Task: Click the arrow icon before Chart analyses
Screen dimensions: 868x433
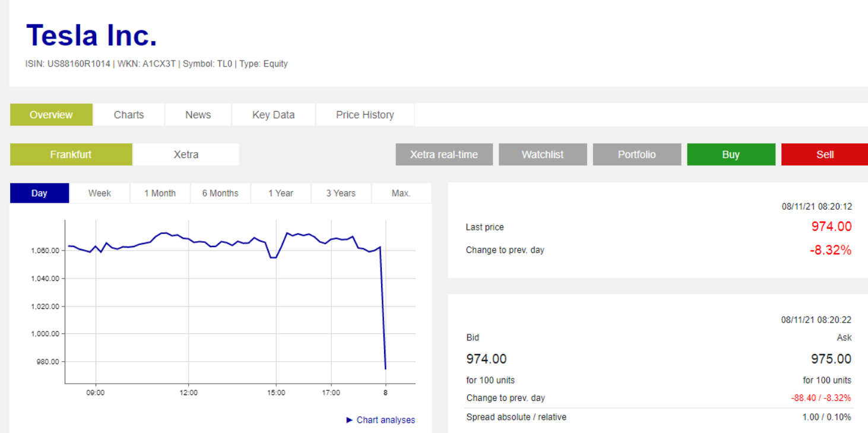Action: [350, 420]
